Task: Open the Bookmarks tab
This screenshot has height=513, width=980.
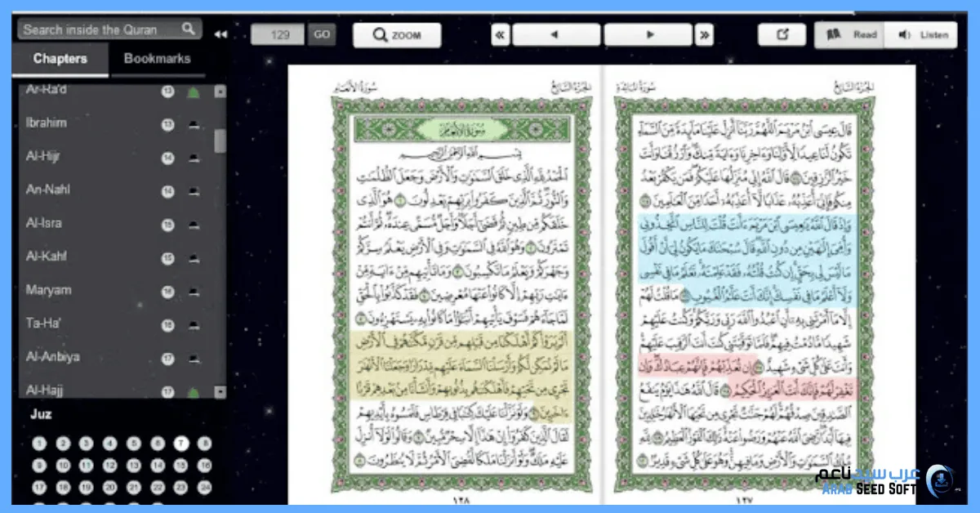Action: [157, 59]
